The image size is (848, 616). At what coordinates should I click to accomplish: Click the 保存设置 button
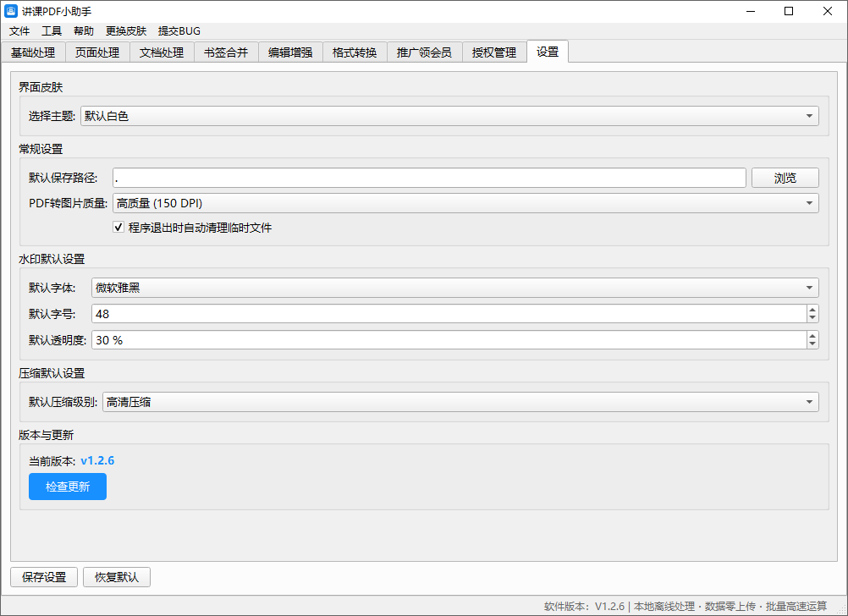point(44,577)
